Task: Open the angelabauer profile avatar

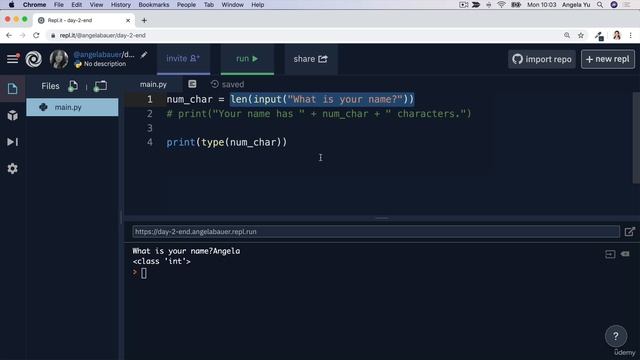Action: [x=59, y=59]
